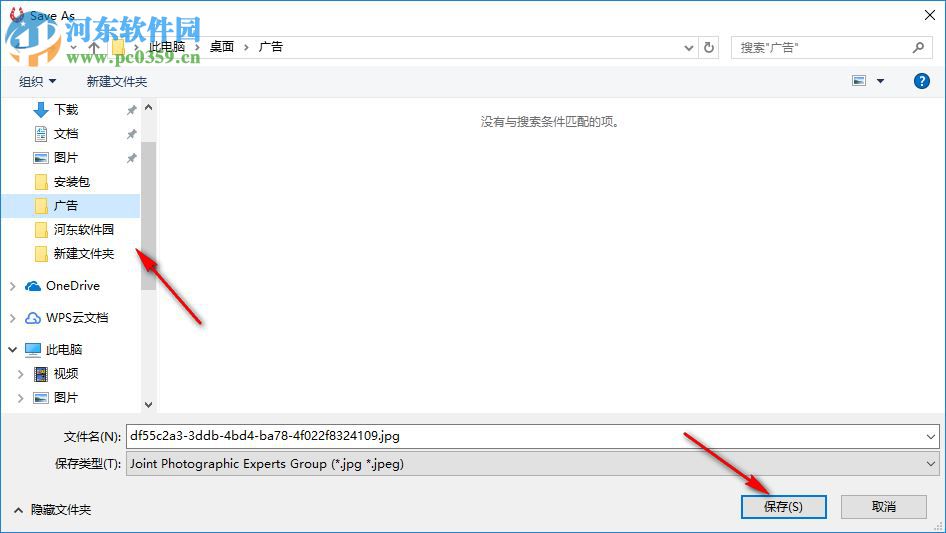Click 新建文件夹 toolbar button
The height and width of the screenshot is (533, 946).
click(116, 81)
